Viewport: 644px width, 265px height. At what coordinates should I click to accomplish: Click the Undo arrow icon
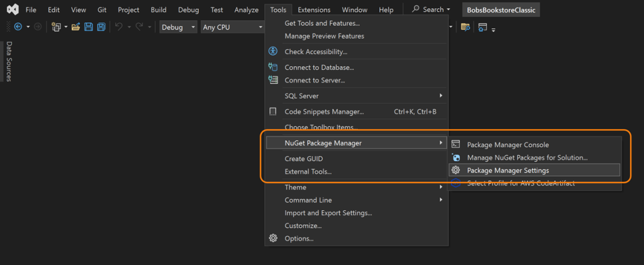point(119,26)
